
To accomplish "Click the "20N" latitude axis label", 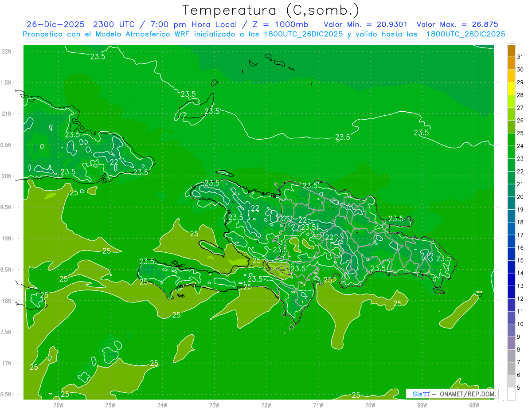I will [x=7, y=176].
